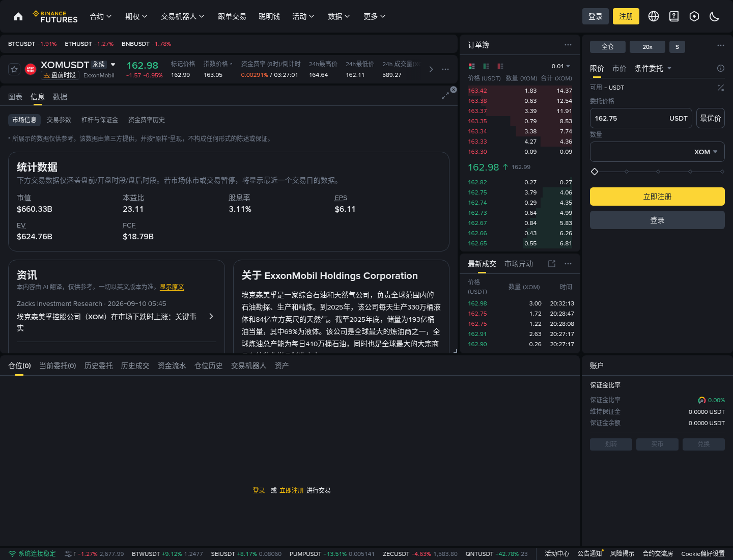
Task: Open the XOMUSDT symbol selector dropdown
Action: (x=113, y=65)
